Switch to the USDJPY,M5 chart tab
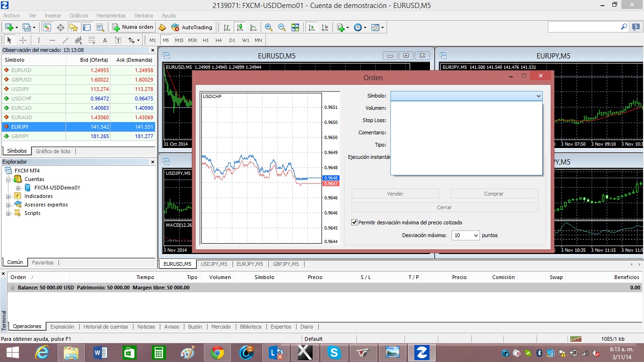The height and width of the screenshot is (362, 644). point(214,264)
